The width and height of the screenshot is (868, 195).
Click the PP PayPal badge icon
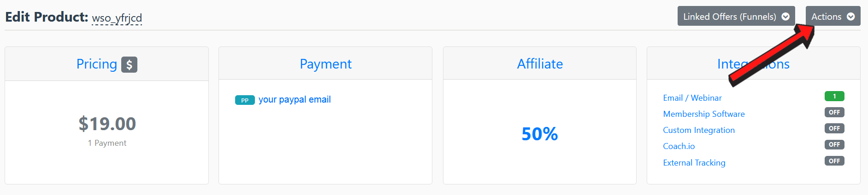[x=245, y=100]
